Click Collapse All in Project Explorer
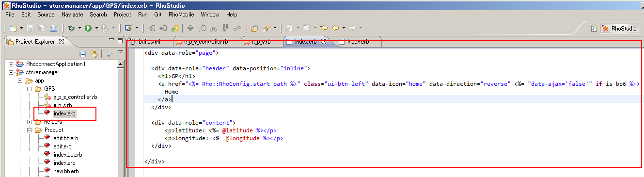644x177 pixels. click(83, 54)
